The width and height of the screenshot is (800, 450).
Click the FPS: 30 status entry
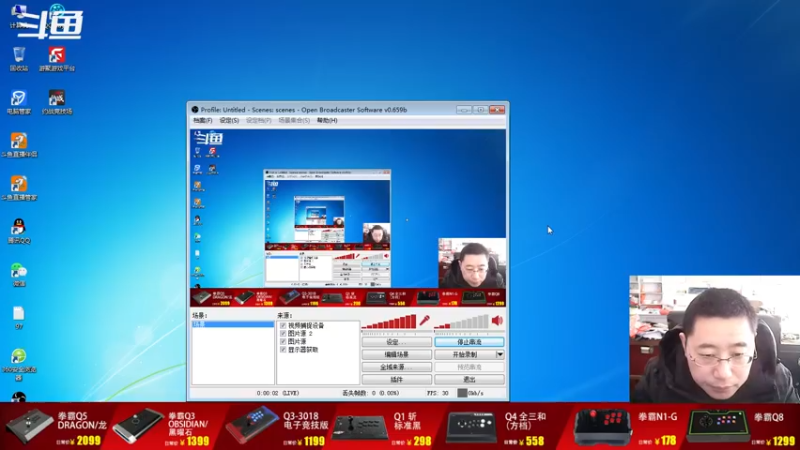click(438, 393)
